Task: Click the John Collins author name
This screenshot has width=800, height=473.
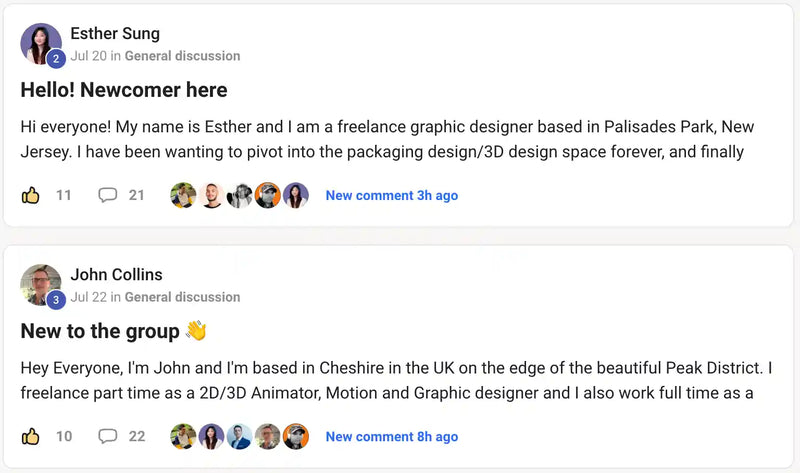Action: pyautogui.click(x=116, y=275)
